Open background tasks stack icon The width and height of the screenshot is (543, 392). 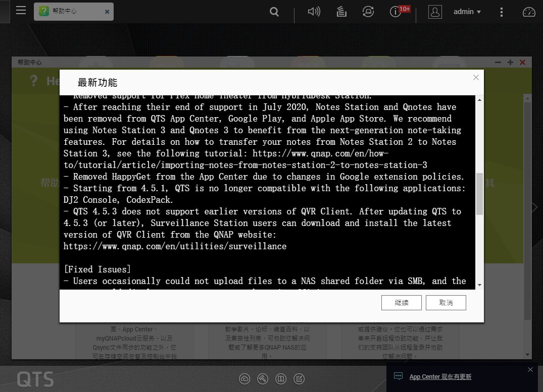[x=341, y=12]
